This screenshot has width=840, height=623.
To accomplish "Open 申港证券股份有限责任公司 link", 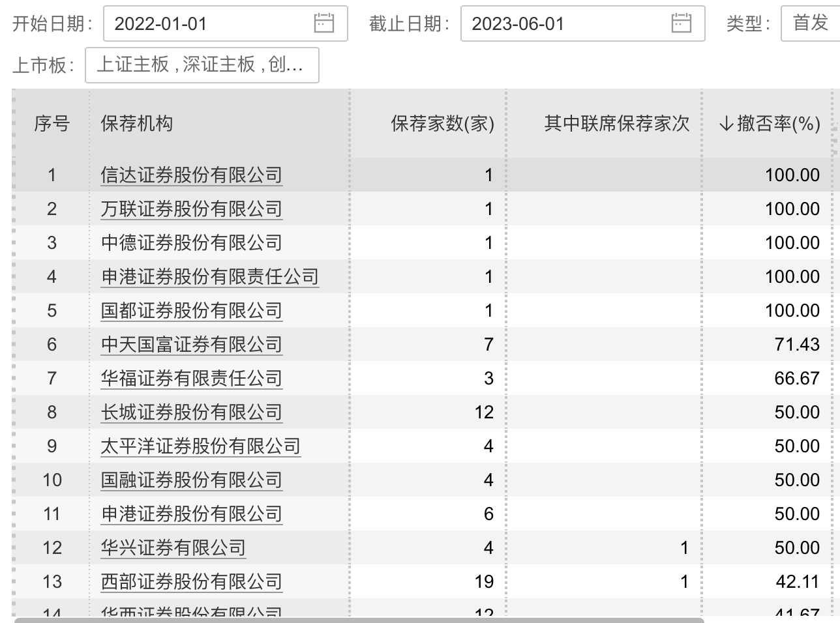I will 209,276.
